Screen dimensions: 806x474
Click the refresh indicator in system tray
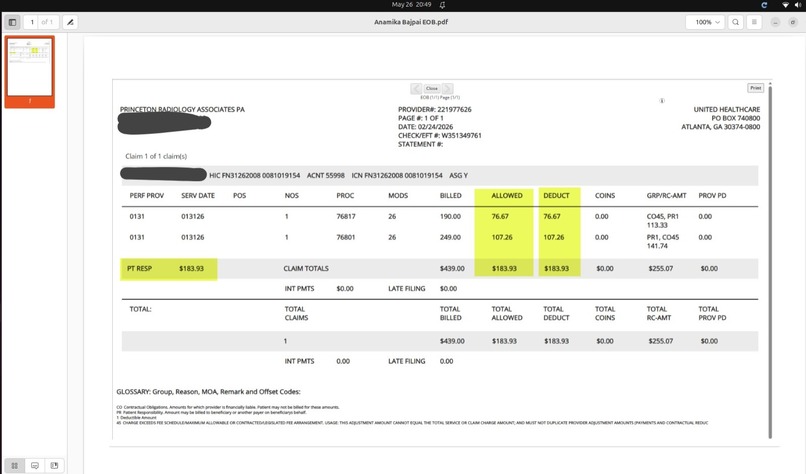764,5
